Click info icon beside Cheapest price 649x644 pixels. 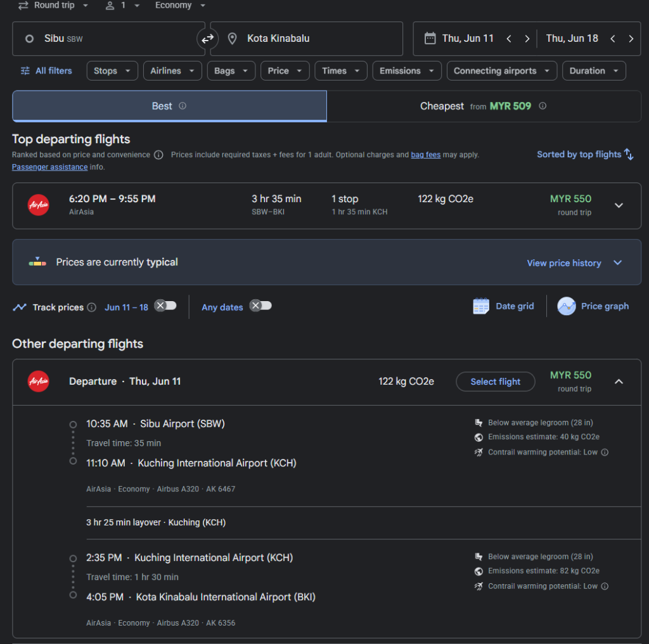543,106
